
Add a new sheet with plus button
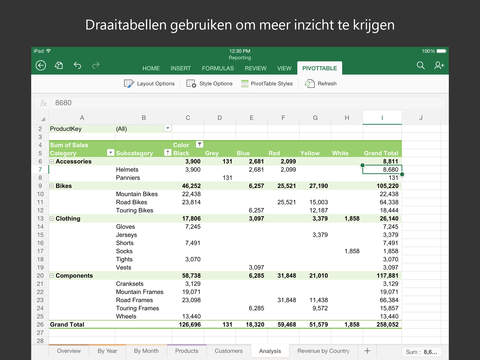pyautogui.click(x=367, y=351)
